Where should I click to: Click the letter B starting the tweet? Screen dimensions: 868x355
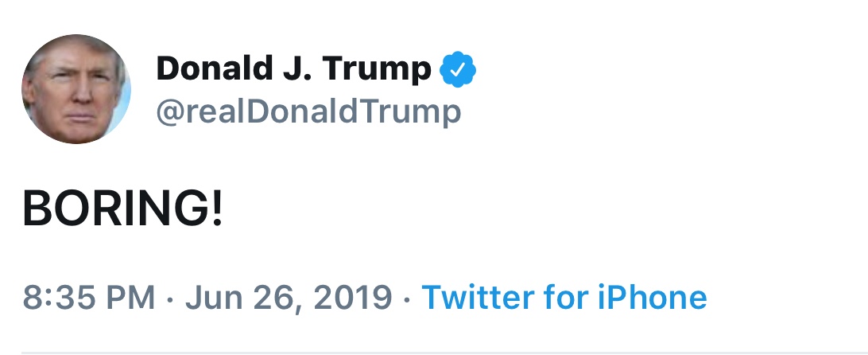[36, 209]
